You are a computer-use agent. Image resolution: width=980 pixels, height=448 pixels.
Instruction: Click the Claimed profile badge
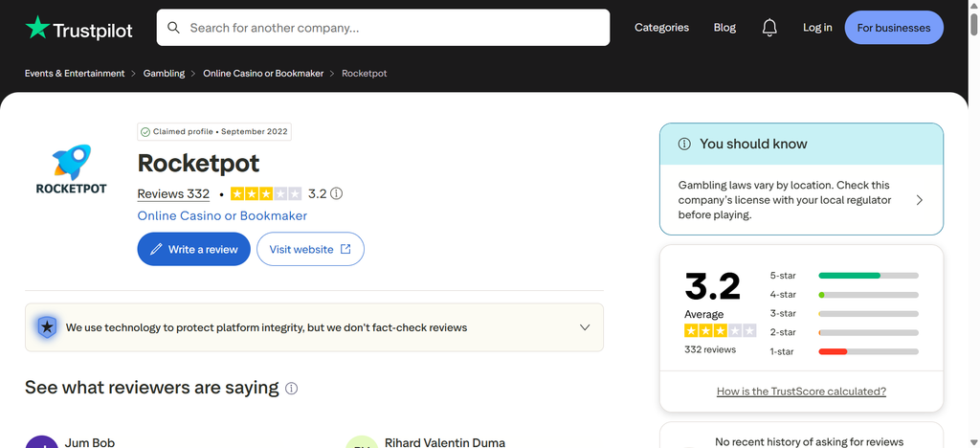(214, 132)
